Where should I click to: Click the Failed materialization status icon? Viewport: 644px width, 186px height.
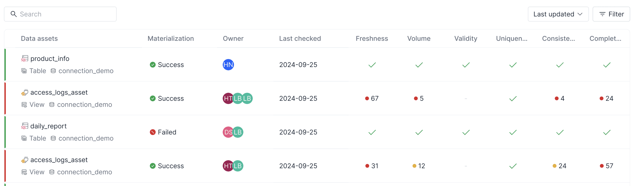coord(153,132)
